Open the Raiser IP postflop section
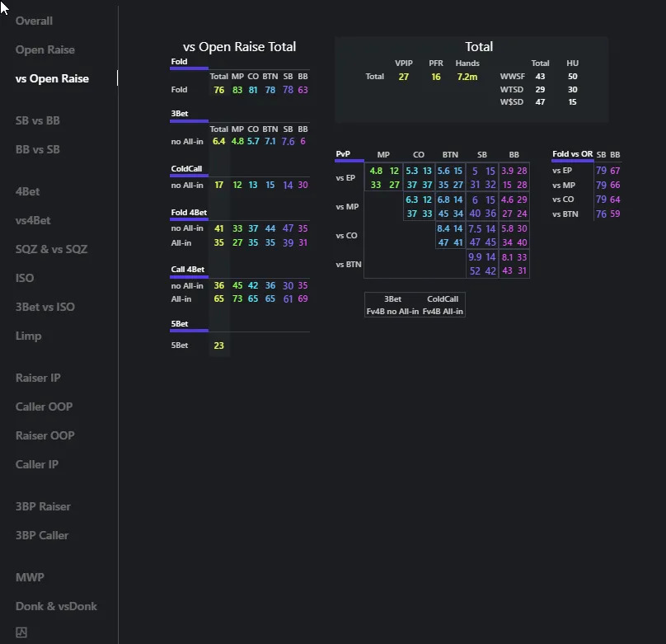 [x=38, y=378]
